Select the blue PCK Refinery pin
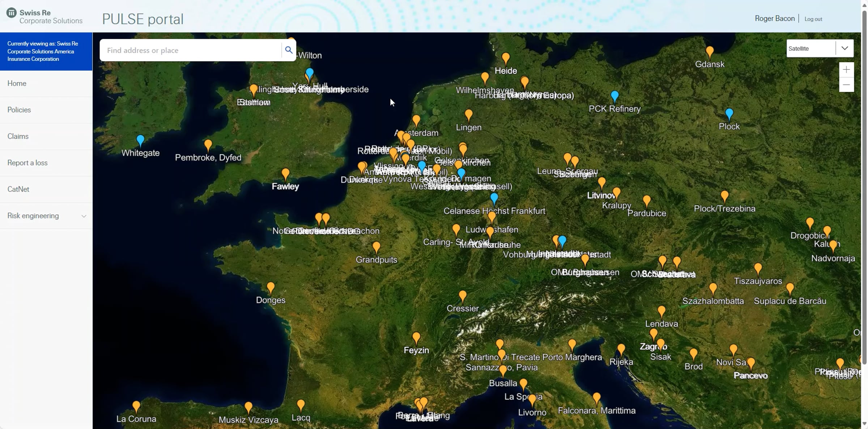Viewport: 868px width, 429px height. click(614, 96)
